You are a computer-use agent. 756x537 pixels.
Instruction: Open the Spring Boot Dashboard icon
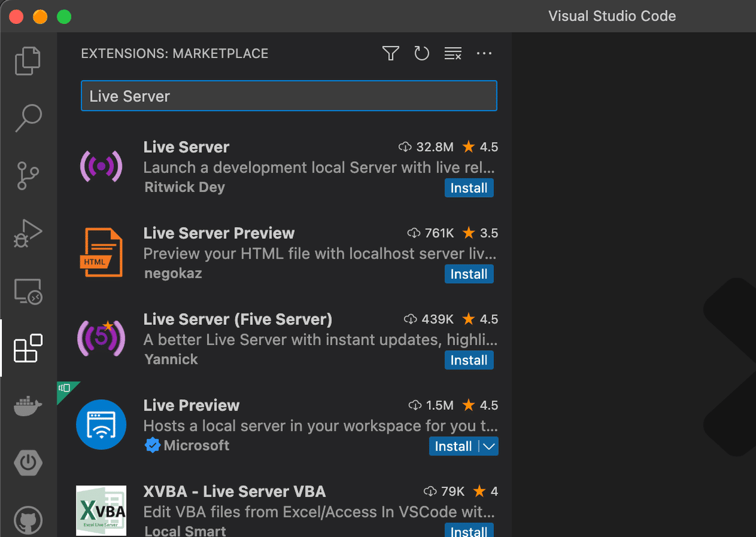click(28, 464)
